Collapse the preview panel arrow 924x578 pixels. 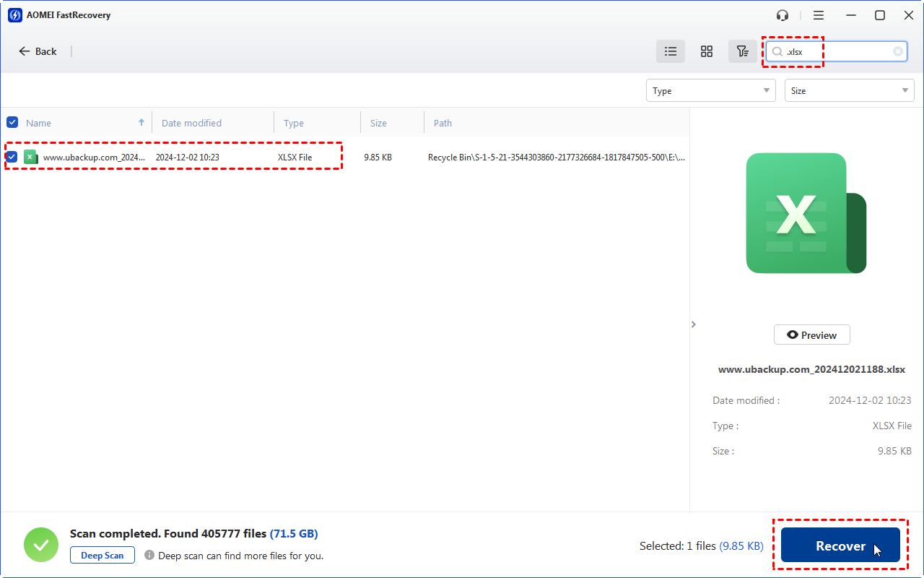(694, 324)
